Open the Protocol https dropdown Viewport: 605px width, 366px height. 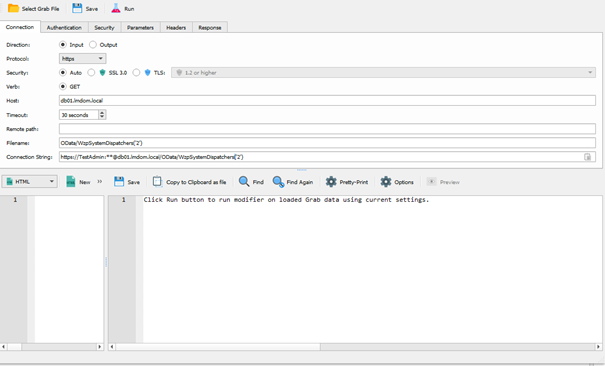tap(83, 59)
